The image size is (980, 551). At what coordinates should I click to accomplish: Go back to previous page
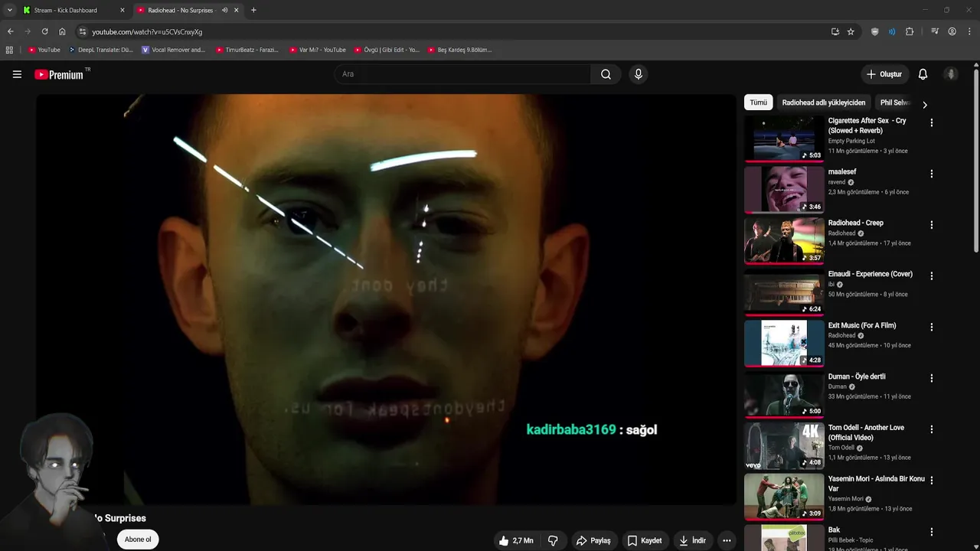pos(10,31)
